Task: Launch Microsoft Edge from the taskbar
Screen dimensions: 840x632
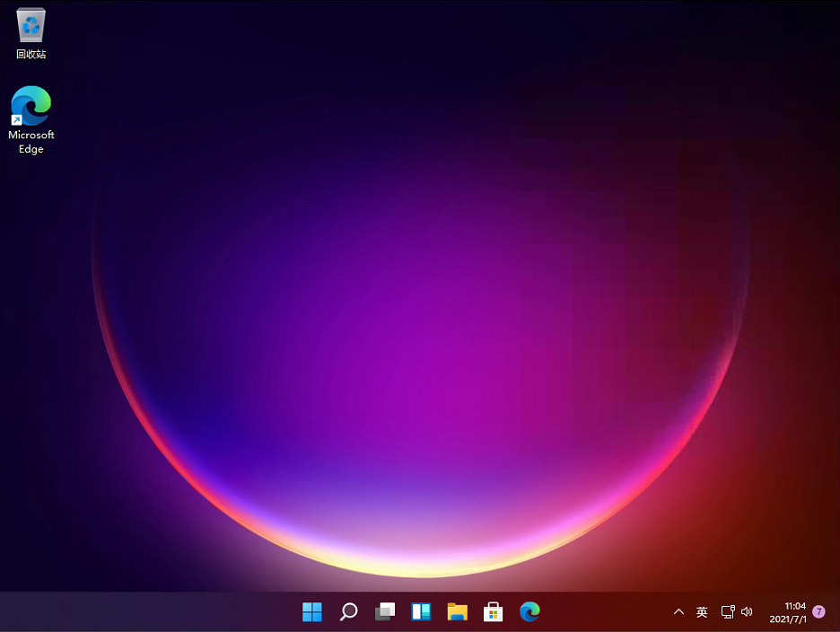Action: (529, 612)
